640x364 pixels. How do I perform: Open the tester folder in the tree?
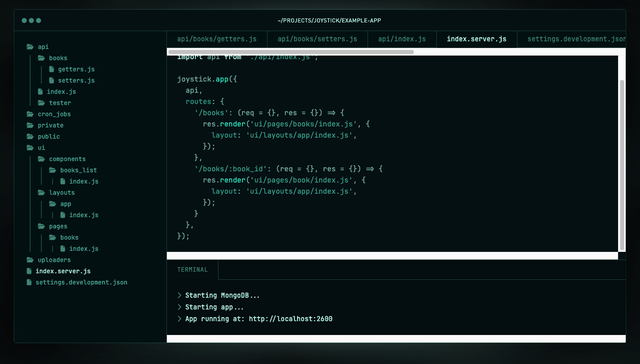[x=60, y=103]
